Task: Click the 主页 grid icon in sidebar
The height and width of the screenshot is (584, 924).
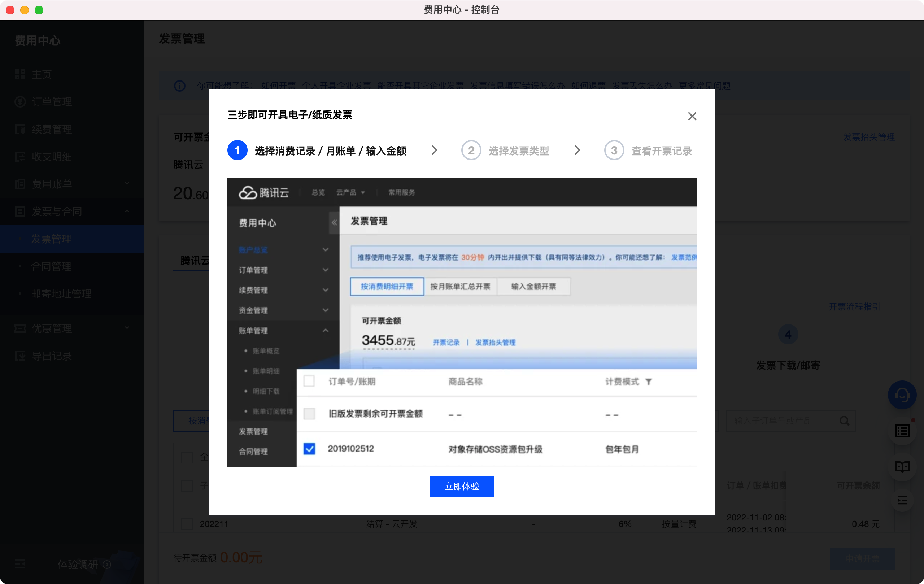Action: pyautogui.click(x=20, y=74)
